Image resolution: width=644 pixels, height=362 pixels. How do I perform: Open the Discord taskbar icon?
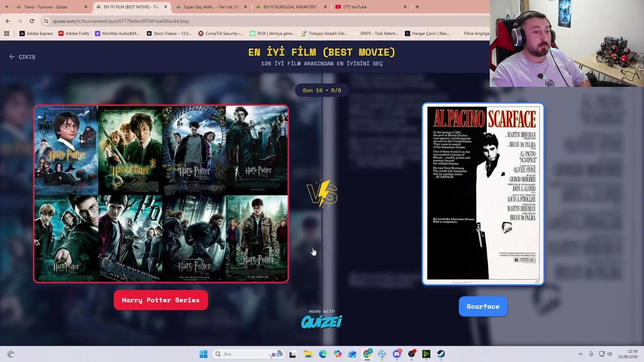click(397, 354)
